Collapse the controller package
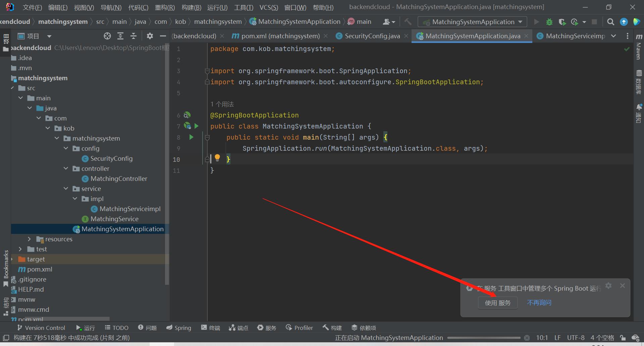This screenshot has height=346, width=644. (66, 168)
